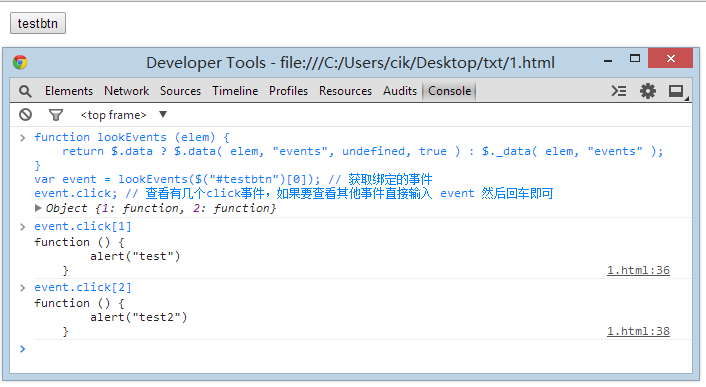Click the testbtn button on the page
The height and width of the screenshot is (387, 706).
[38, 23]
